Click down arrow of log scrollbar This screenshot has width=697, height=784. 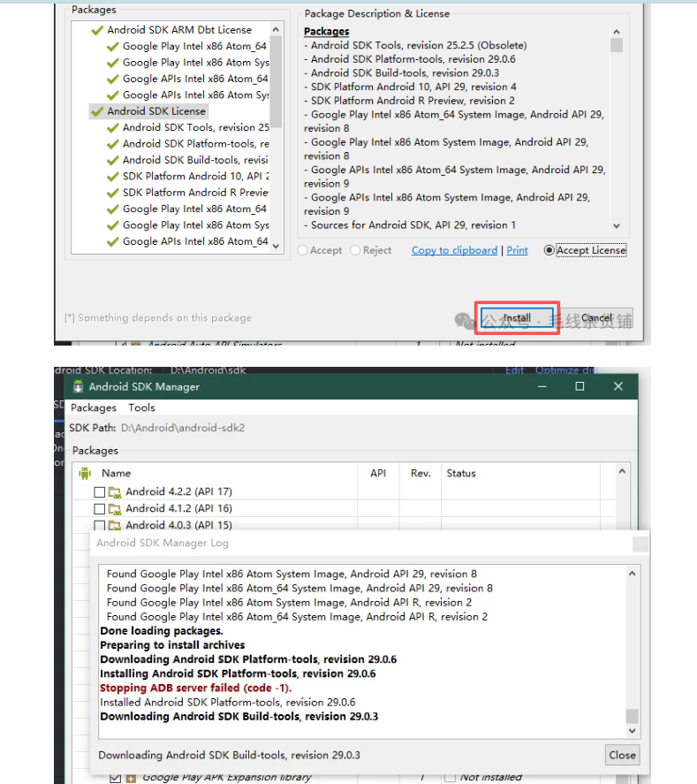tap(632, 731)
